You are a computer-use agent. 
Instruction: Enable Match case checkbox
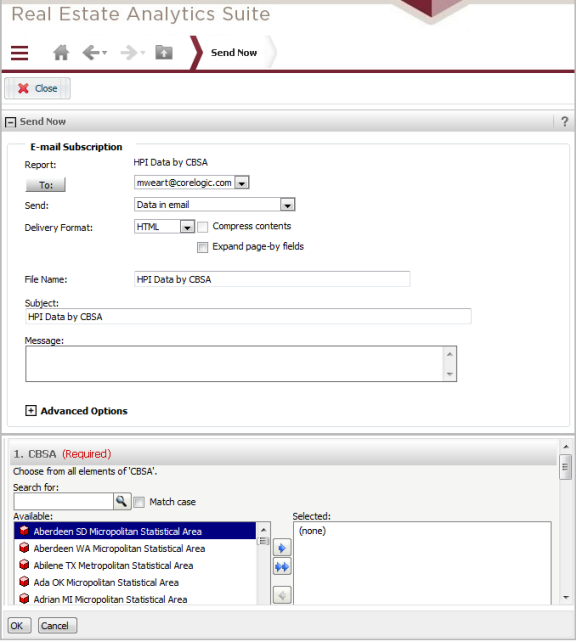coord(139,502)
